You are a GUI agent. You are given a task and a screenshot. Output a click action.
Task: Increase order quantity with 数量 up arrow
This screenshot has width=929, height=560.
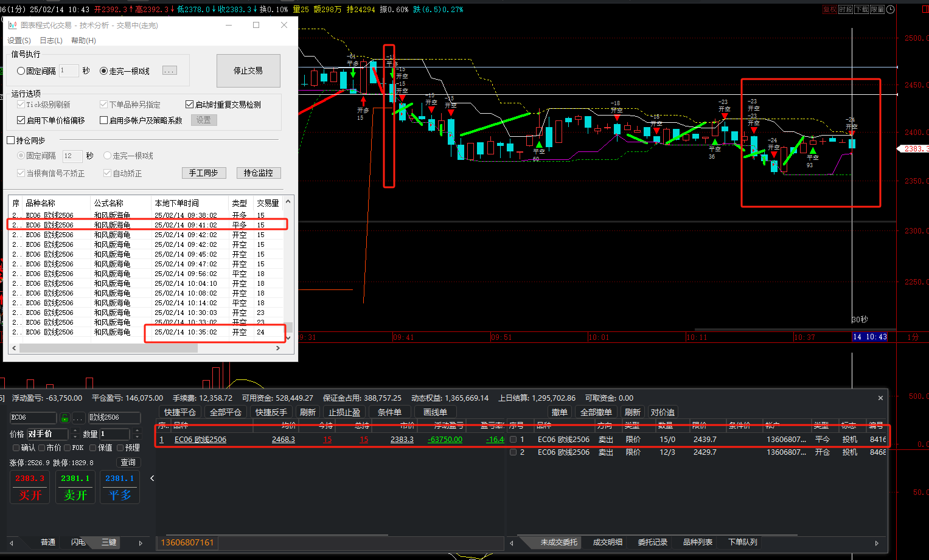coord(137,431)
